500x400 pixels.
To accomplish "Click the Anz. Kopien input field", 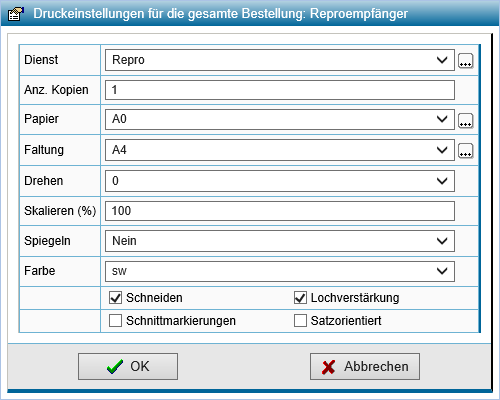I will [x=280, y=90].
